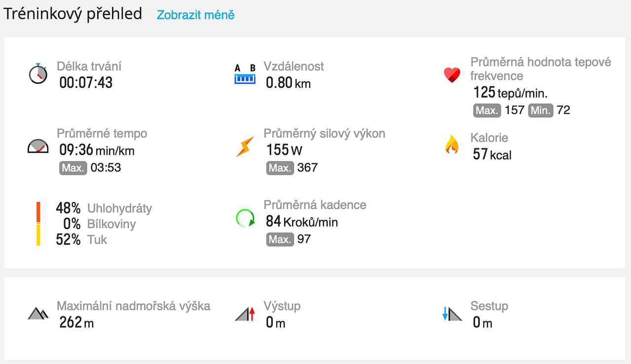Click the Max. badge under power 155 W
Screen dimensions: 631x364
(280, 168)
